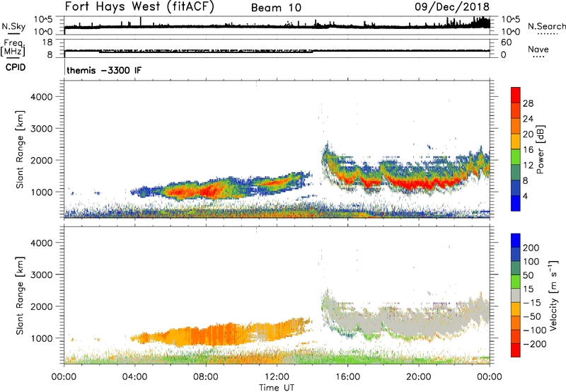The height and width of the screenshot is (392, 566).
Task: Click the '3000' tick on the velocity panel
Action: pos(42,275)
